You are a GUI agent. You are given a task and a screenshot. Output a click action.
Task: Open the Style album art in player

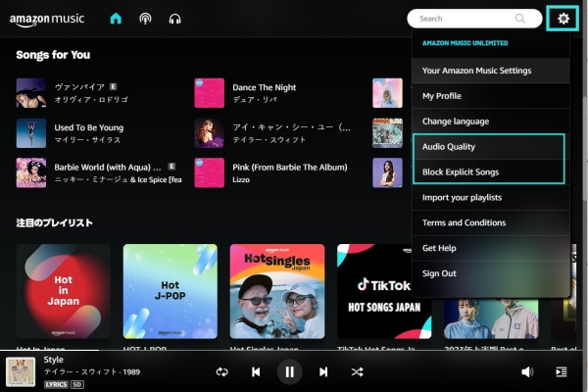[x=21, y=371]
